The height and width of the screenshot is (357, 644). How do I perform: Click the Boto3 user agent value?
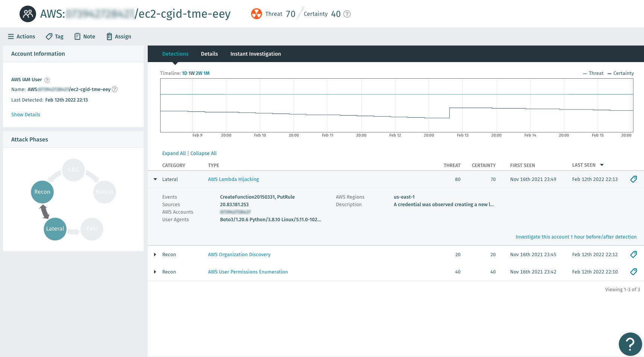click(270, 220)
